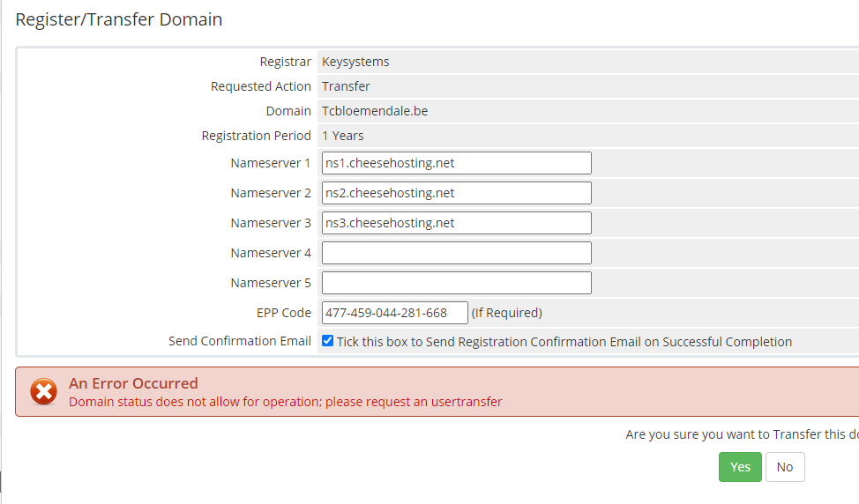The image size is (859, 504).
Task: Click the Register/Transfer Domain heading
Action: (x=119, y=19)
